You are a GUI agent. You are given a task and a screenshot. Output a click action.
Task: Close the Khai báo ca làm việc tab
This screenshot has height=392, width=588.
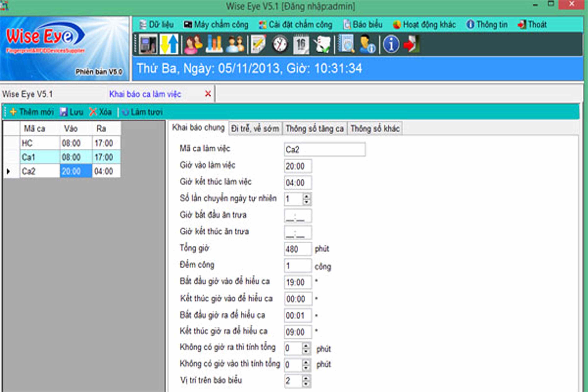(208, 94)
